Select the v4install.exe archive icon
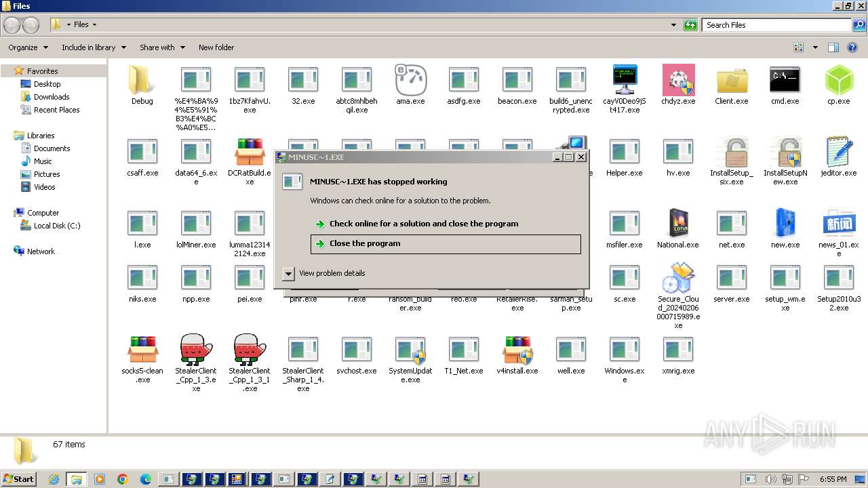 pos(517,350)
